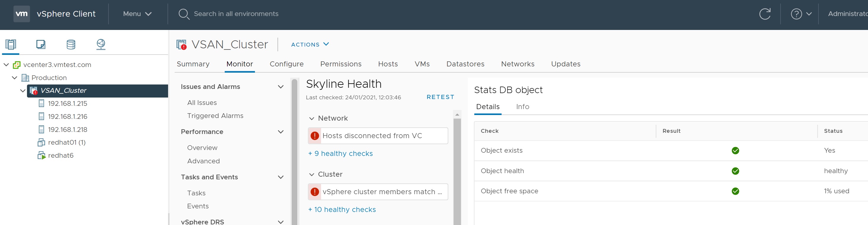The image size is (868, 225).
Task: Collapse the Issues and Alarms section
Action: tap(280, 87)
